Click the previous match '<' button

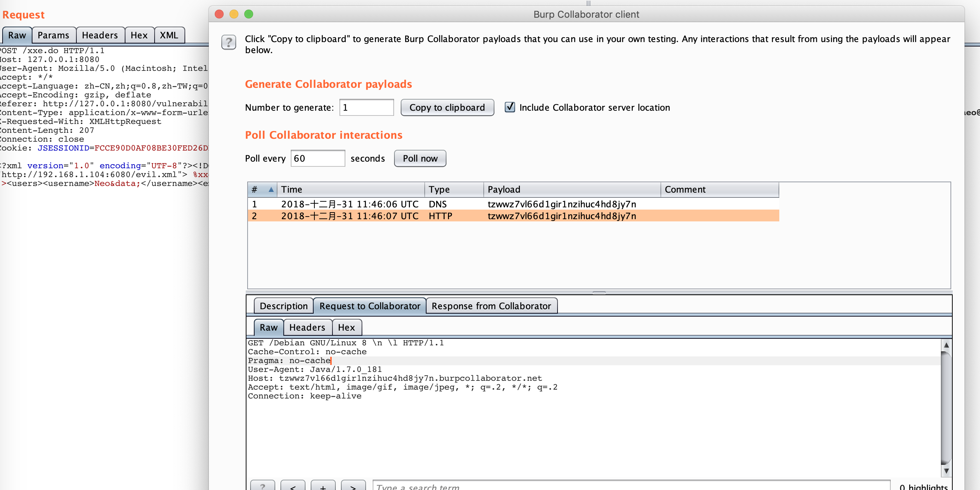(x=293, y=486)
